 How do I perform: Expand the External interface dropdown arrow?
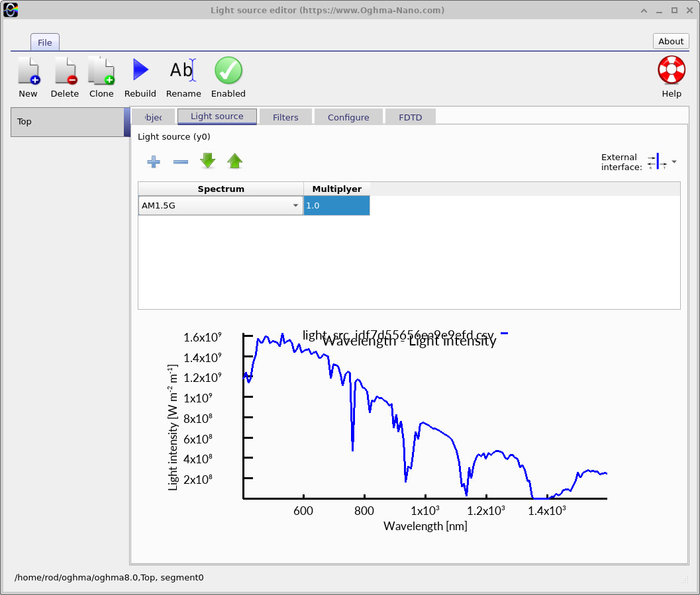coord(674,161)
